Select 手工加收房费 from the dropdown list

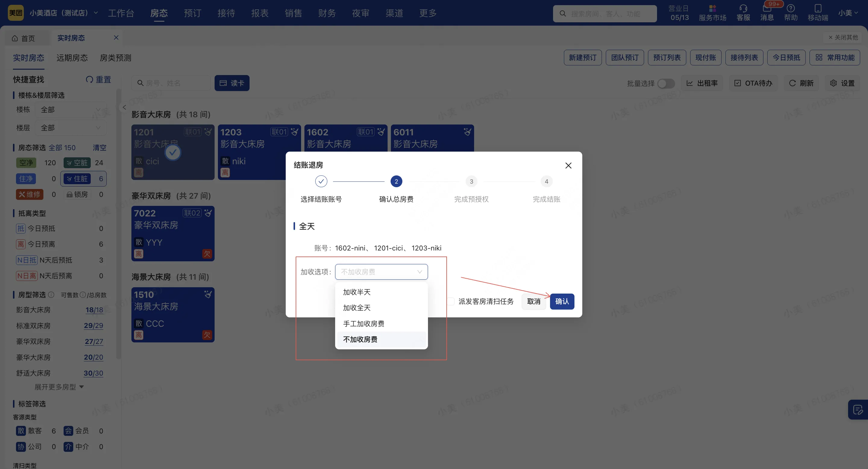[x=381, y=323]
